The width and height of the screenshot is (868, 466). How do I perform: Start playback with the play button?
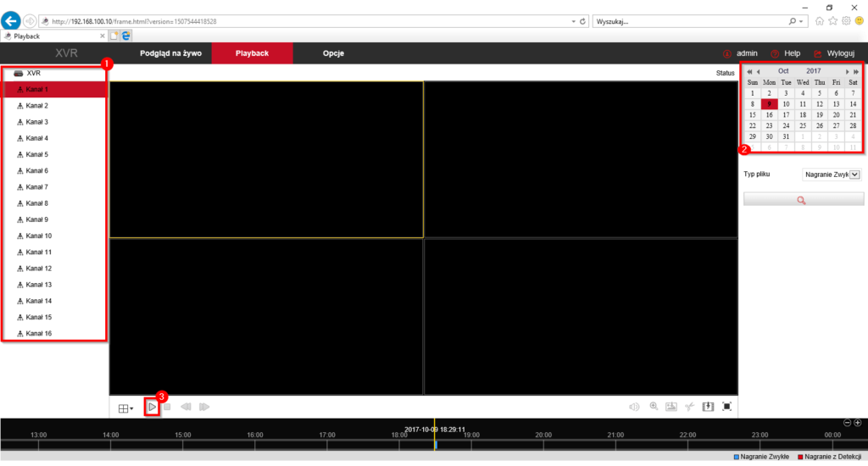point(151,408)
